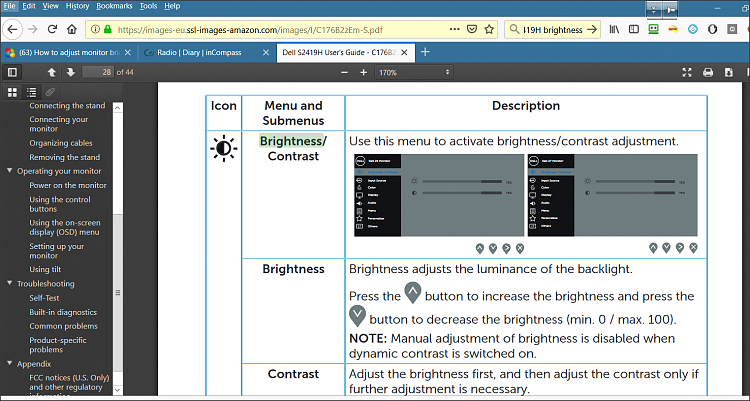Show site information icon in address bar
Viewport: 750px width, 401px height.
95,29
